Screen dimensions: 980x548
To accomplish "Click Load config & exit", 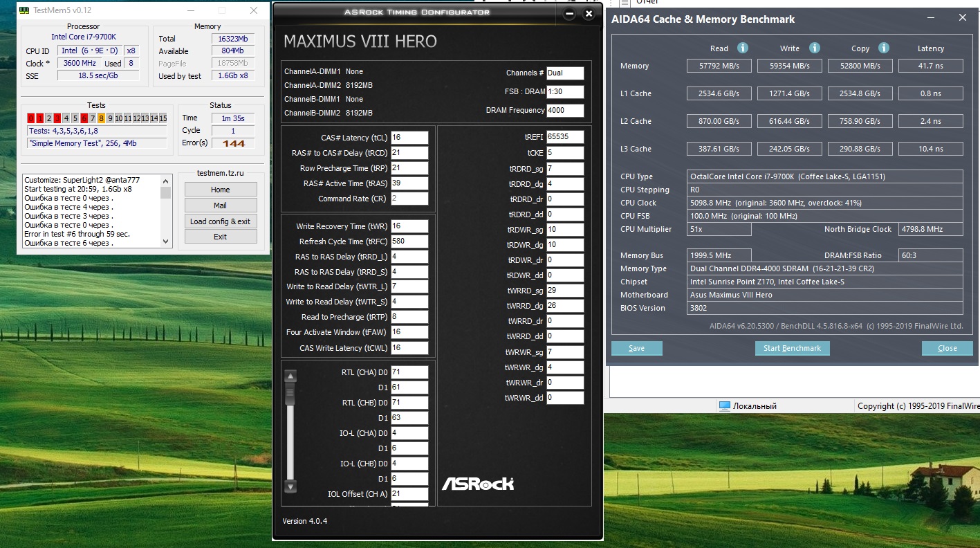I will click(221, 221).
